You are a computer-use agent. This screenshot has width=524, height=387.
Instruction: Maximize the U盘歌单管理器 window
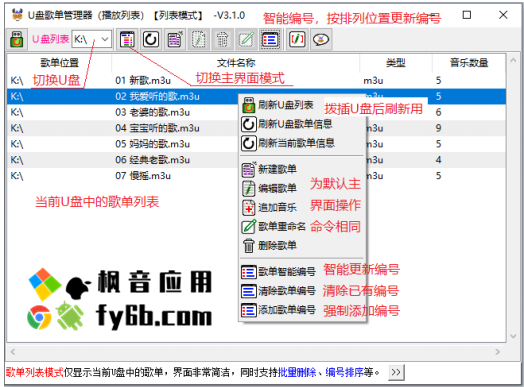coord(467,15)
